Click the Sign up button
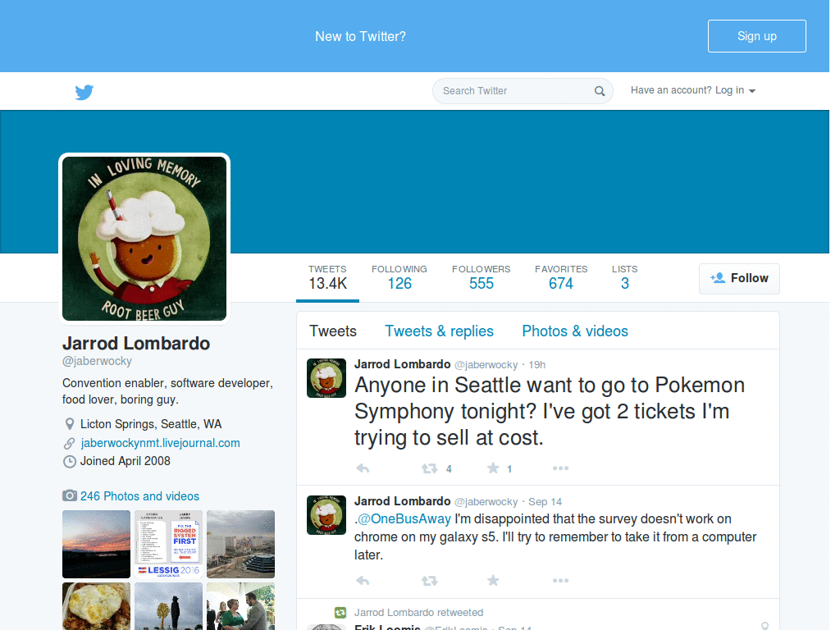The height and width of the screenshot is (630, 840). point(756,36)
